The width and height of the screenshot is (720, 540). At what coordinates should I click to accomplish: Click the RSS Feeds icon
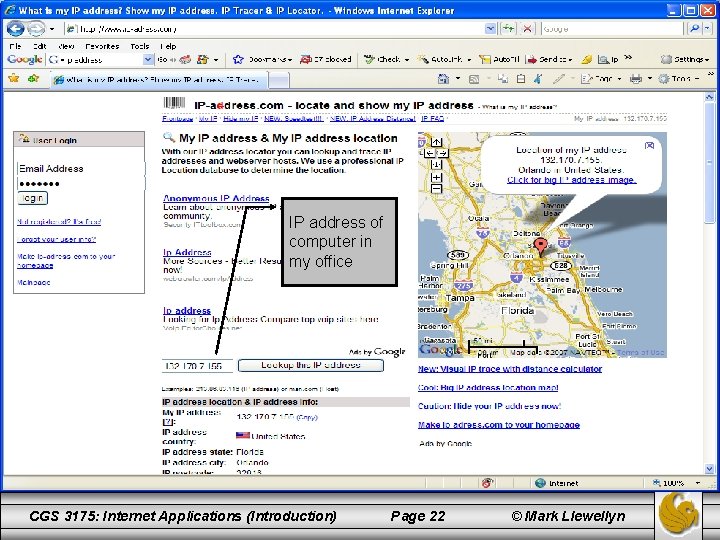473,79
